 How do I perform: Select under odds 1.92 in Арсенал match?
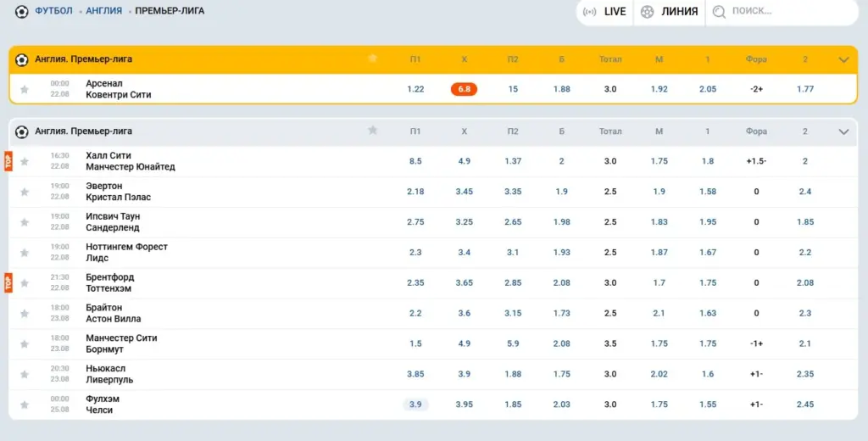[659, 89]
